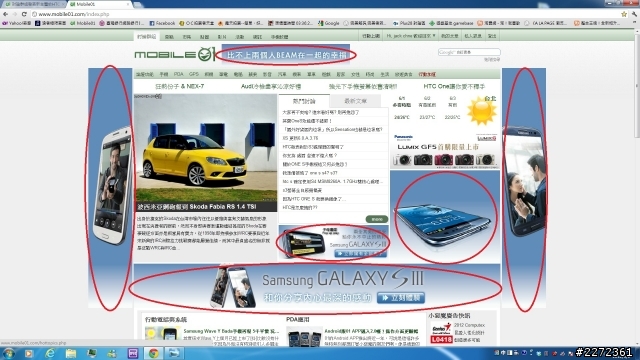
Task: Reload the page with the refresh icon
Action: point(24,14)
